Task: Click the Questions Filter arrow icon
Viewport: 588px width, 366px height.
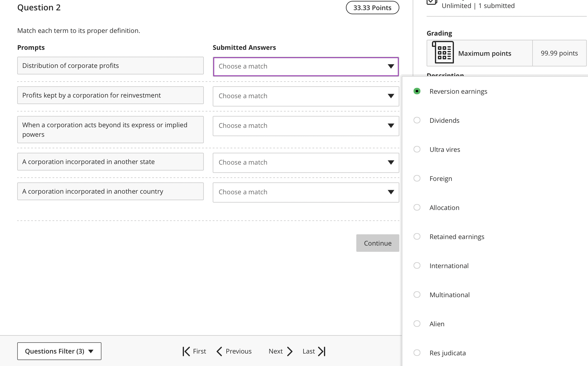Action: [x=91, y=351]
